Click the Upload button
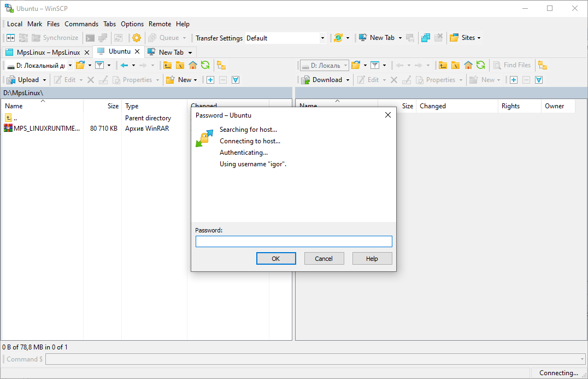 pos(23,80)
